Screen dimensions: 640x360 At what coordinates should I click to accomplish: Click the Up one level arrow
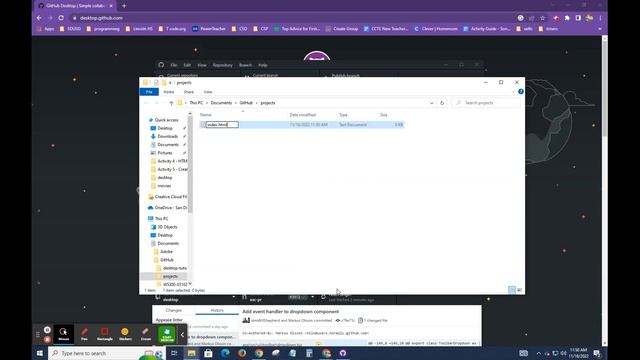pyautogui.click(x=171, y=103)
